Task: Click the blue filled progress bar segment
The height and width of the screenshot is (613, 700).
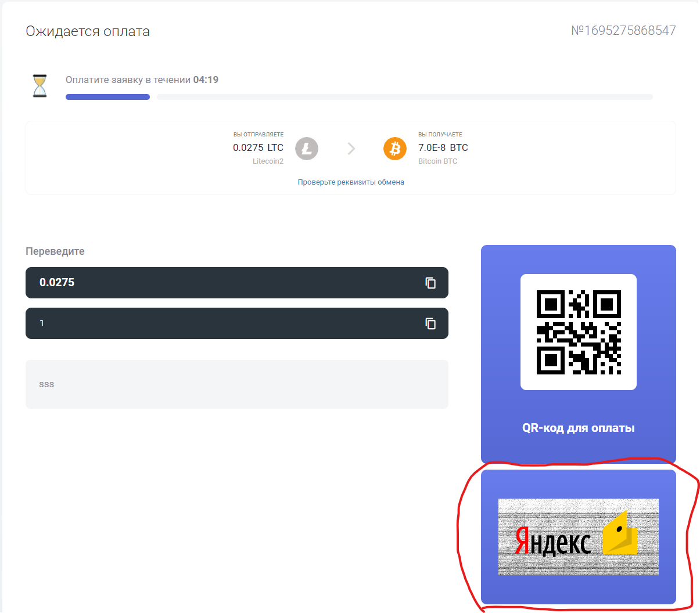Action: pyautogui.click(x=107, y=97)
